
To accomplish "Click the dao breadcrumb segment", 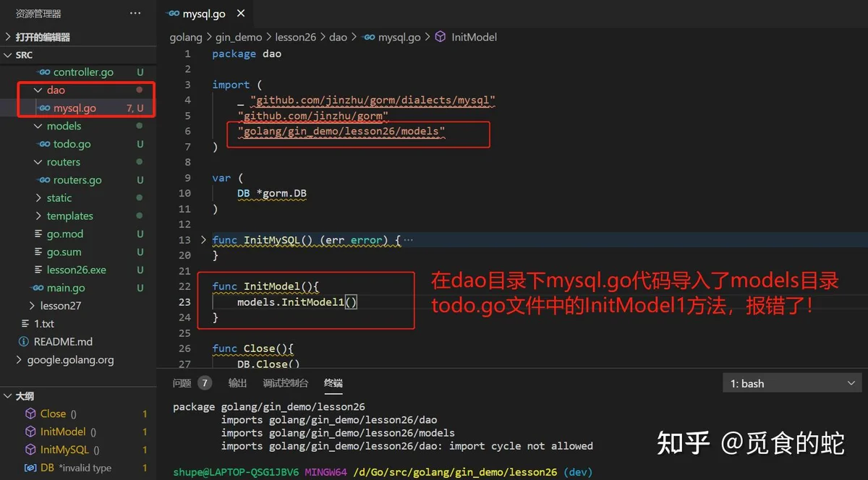I will point(339,37).
